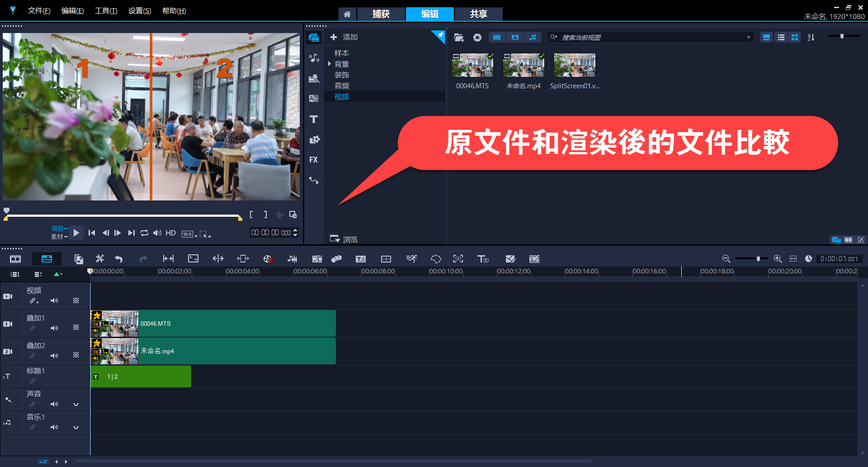Open the Title (T) library icon
Viewport: 868px width, 467px height.
tap(314, 119)
